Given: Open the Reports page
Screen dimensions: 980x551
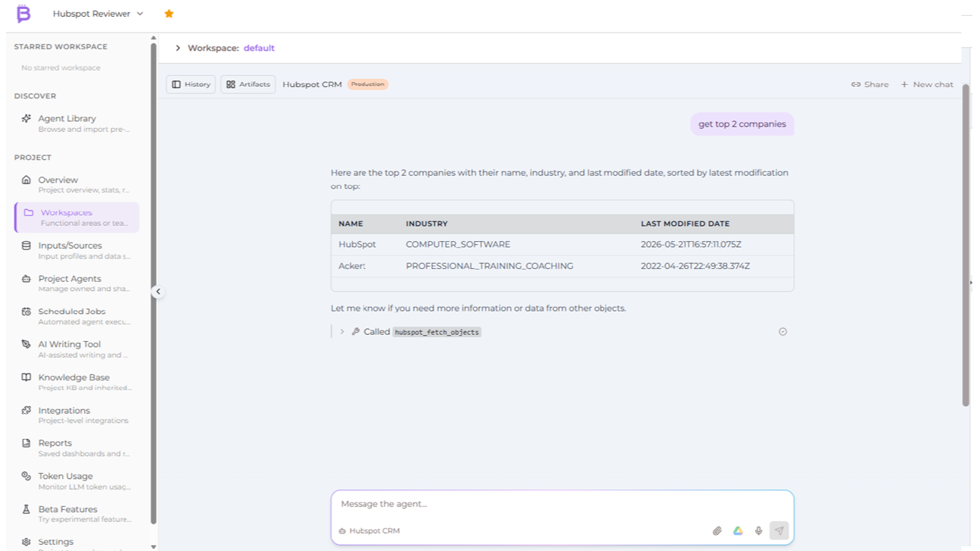Looking at the screenshot, I should point(76,448).
